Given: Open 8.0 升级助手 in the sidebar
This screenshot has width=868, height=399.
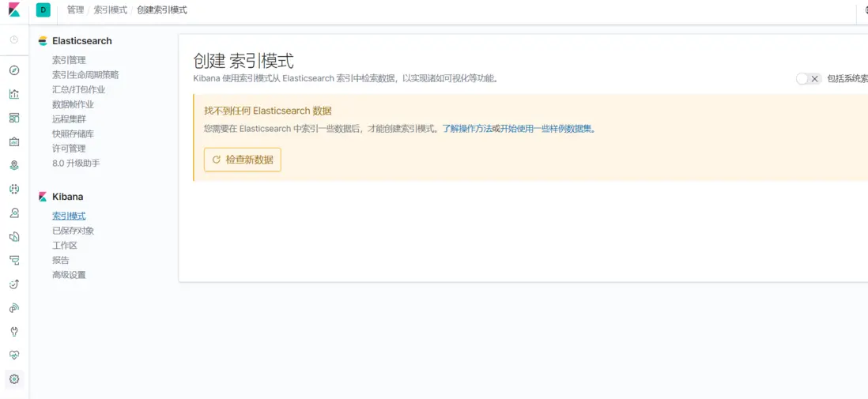Looking at the screenshot, I should (76, 164).
